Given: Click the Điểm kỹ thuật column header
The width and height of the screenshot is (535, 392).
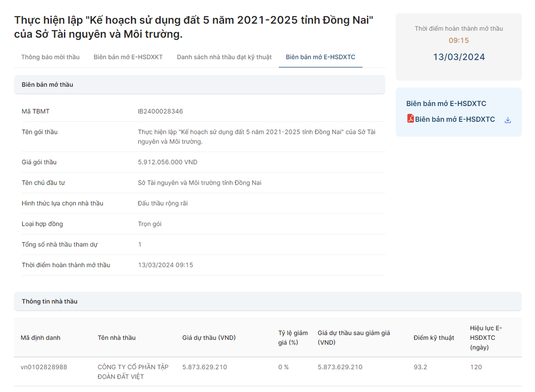Looking at the screenshot, I should [433, 338].
